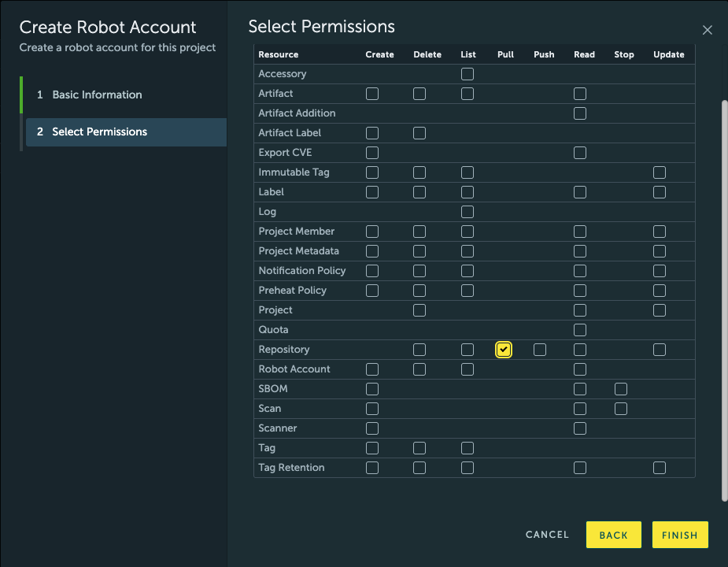The image size is (728, 567).
Task: Enable Push permission for Repository
Action: click(540, 349)
